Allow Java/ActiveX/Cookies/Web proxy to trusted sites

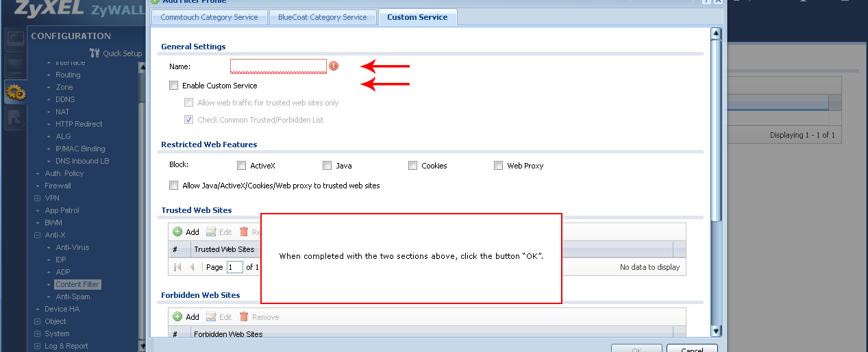click(x=173, y=186)
